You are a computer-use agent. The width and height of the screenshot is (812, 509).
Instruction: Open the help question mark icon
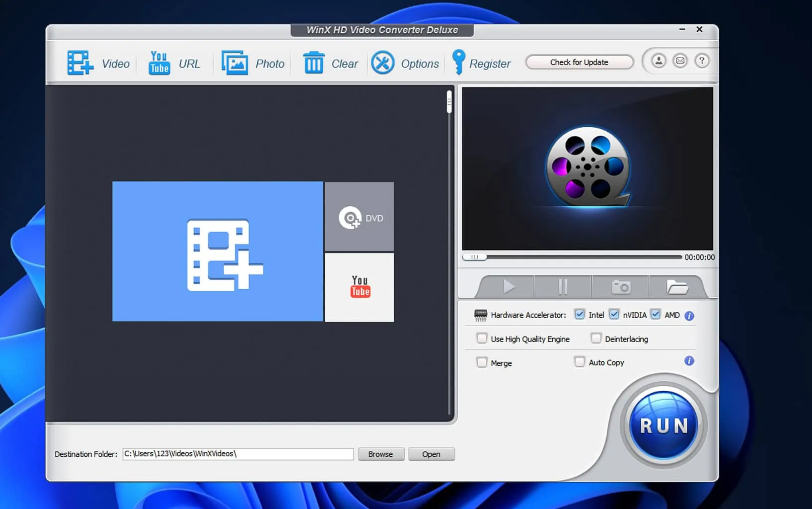tap(702, 61)
